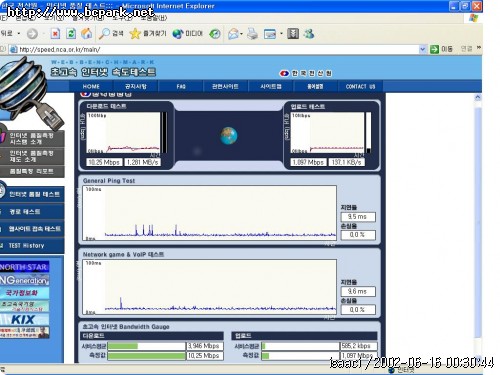Click the KIX banner in sidebar
The image size is (500, 375).
click(x=24, y=319)
